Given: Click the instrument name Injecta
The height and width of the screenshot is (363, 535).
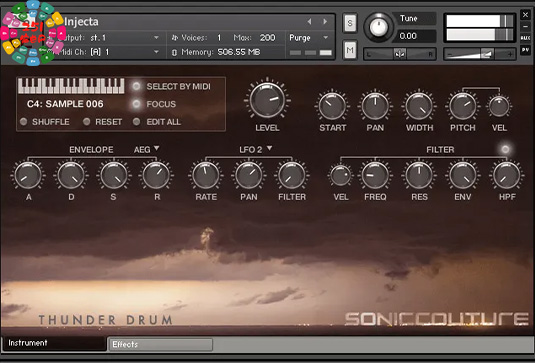Looking at the screenshot, I should point(81,21).
